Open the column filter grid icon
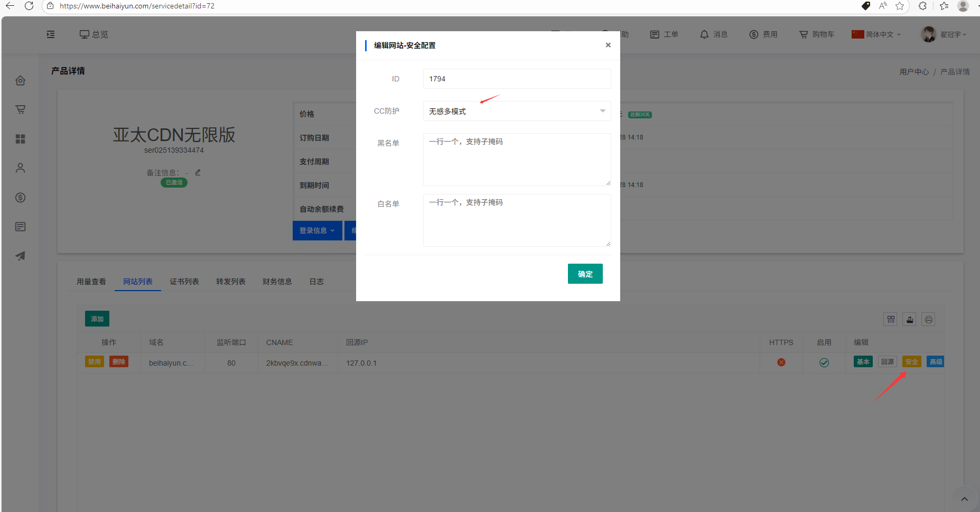This screenshot has width=980, height=512. click(x=891, y=319)
